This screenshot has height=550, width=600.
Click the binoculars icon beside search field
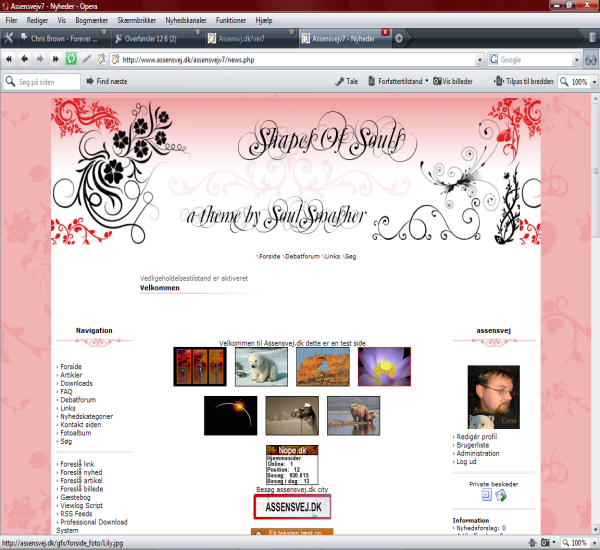[591, 60]
